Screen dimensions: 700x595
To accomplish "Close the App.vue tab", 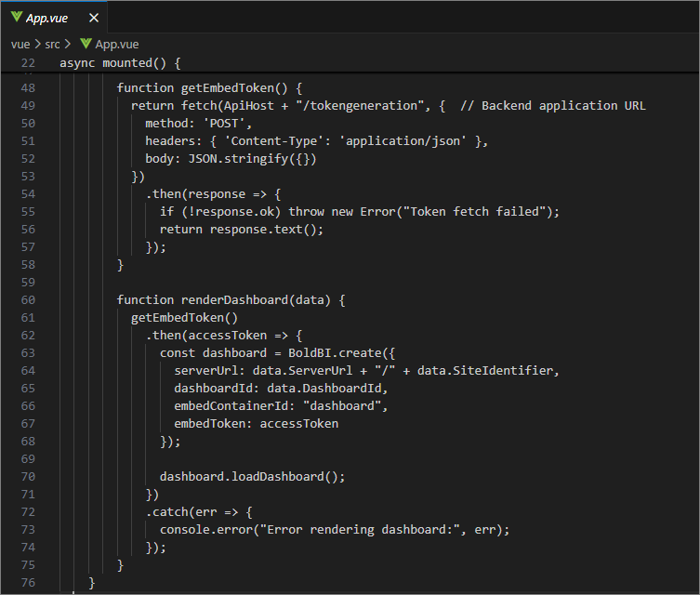I will (94, 18).
